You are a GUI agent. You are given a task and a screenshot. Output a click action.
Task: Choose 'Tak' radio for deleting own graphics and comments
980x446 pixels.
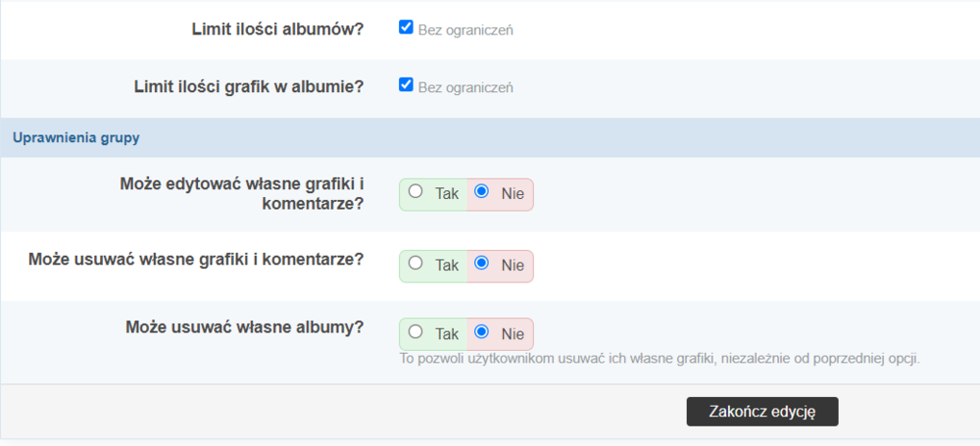[x=416, y=263]
